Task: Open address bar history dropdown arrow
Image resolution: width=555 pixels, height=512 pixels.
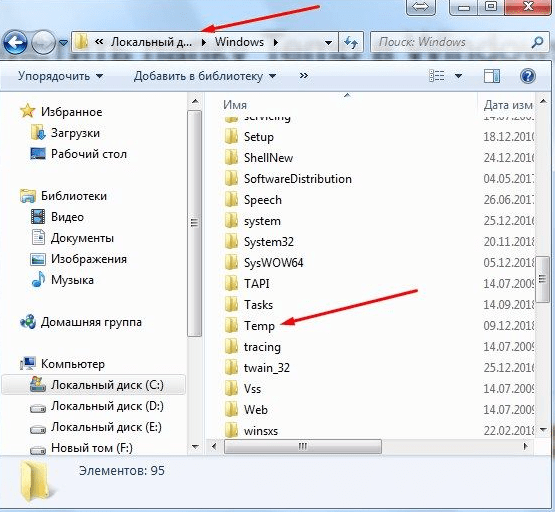Action: [x=328, y=43]
